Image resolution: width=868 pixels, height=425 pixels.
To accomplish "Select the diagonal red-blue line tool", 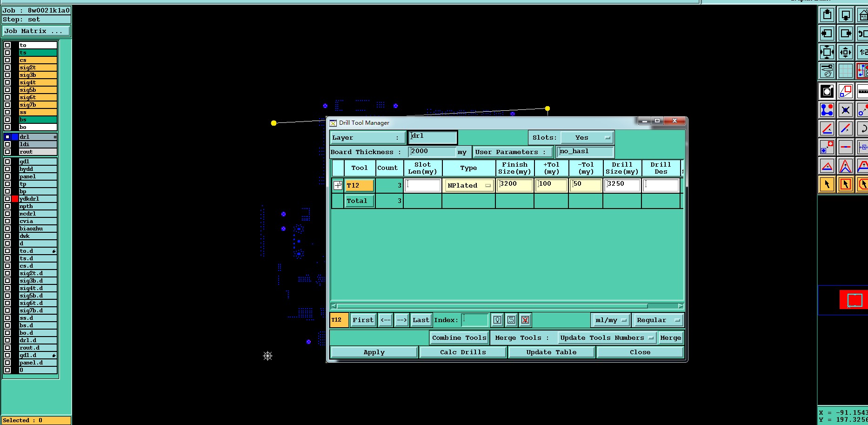I will [x=846, y=128].
